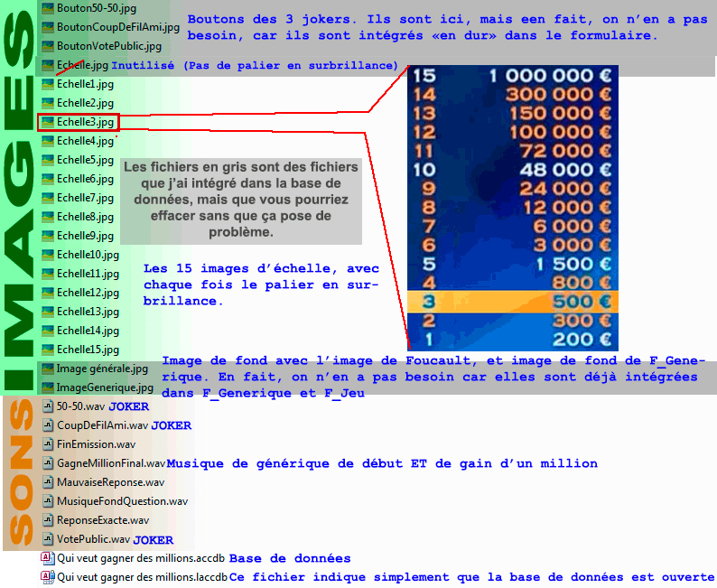Click the file name MusiqueFondQuestion.wav

click(x=122, y=501)
